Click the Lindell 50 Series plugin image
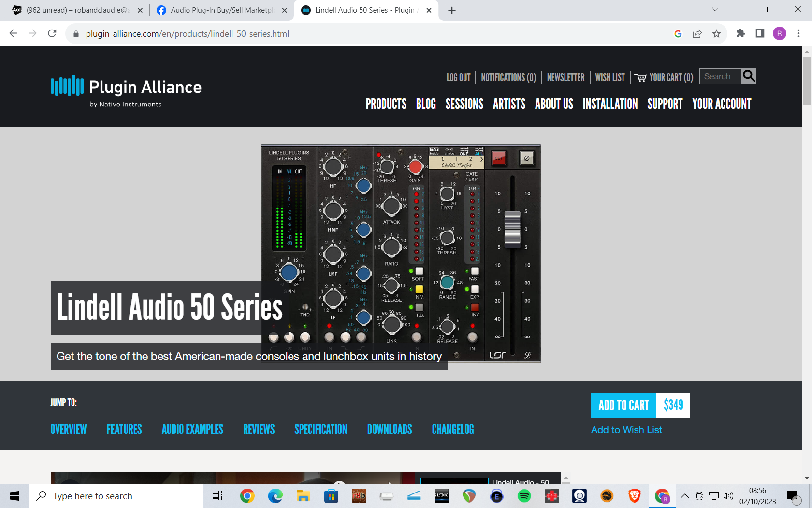 click(x=401, y=254)
